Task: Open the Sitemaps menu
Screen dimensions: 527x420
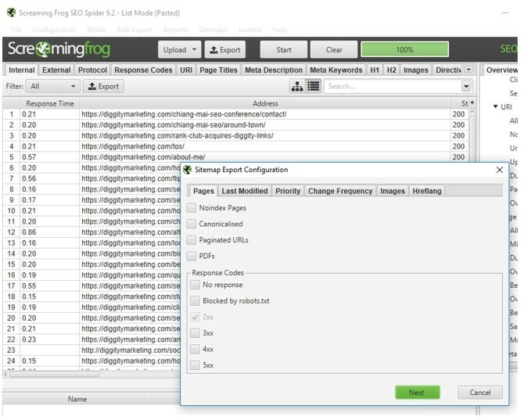Action: (213, 30)
